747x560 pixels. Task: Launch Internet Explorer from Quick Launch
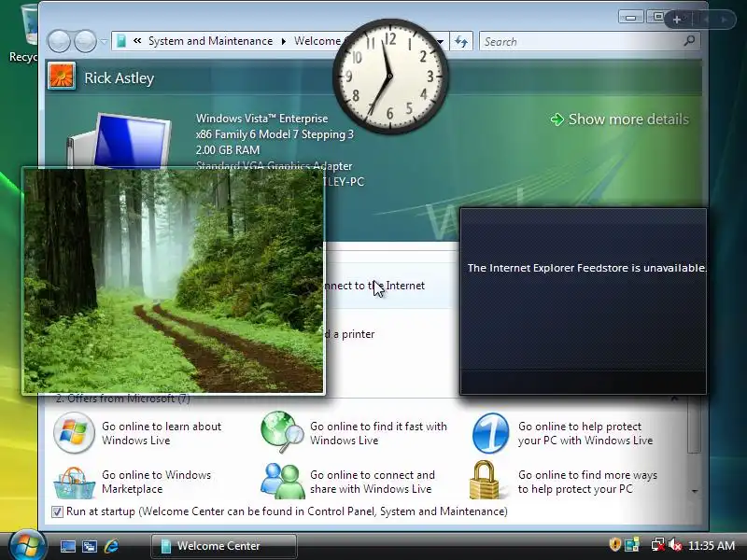click(111, 546)
